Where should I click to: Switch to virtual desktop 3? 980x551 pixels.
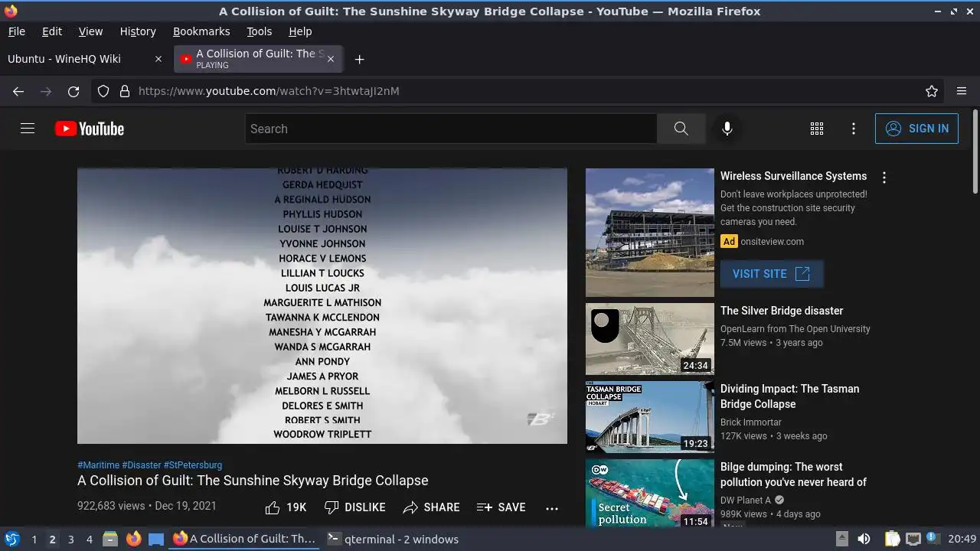(x=70, y=540)
